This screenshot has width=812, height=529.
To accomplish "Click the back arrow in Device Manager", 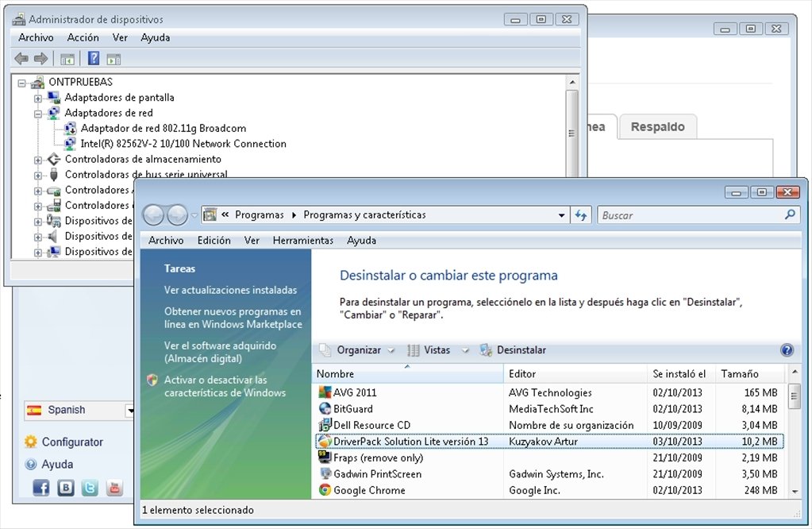I will (20, 58).
